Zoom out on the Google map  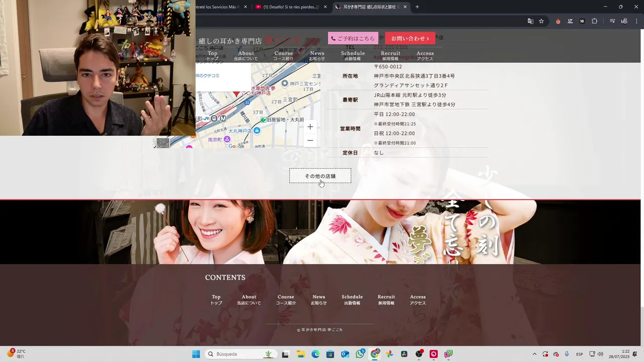pyautogui.click(x=310, y=140)
